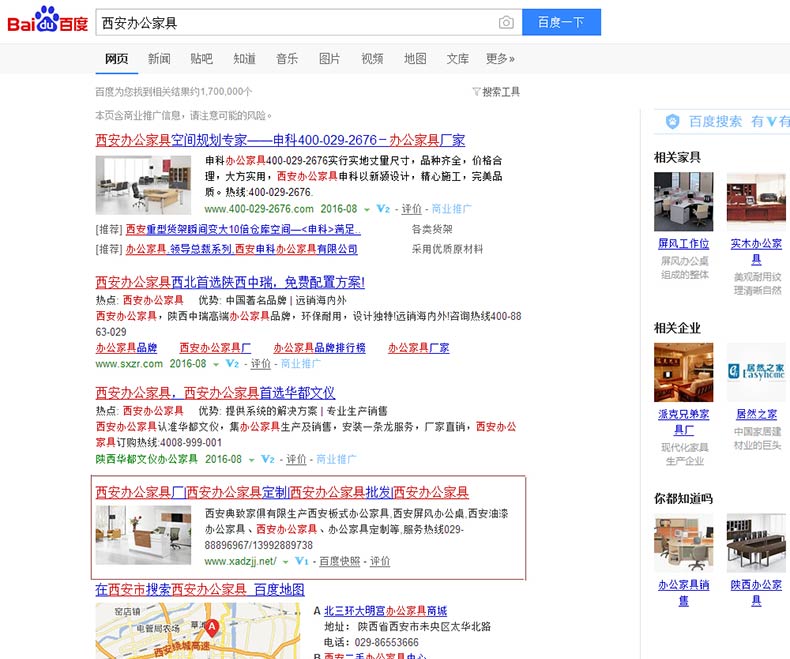790x659 pixels.
Task: Click the 办公家具品牌排行榜 sublink
Action: tap(319, 348)
